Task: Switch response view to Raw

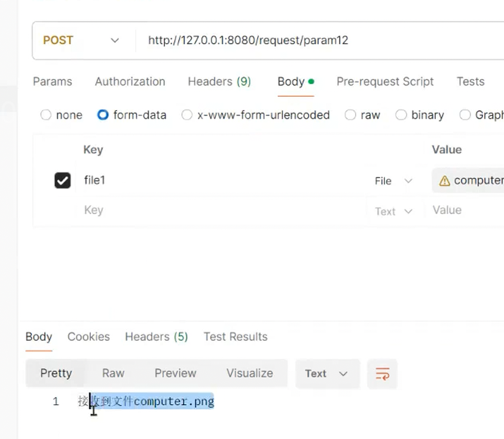Action: (114, 373)
